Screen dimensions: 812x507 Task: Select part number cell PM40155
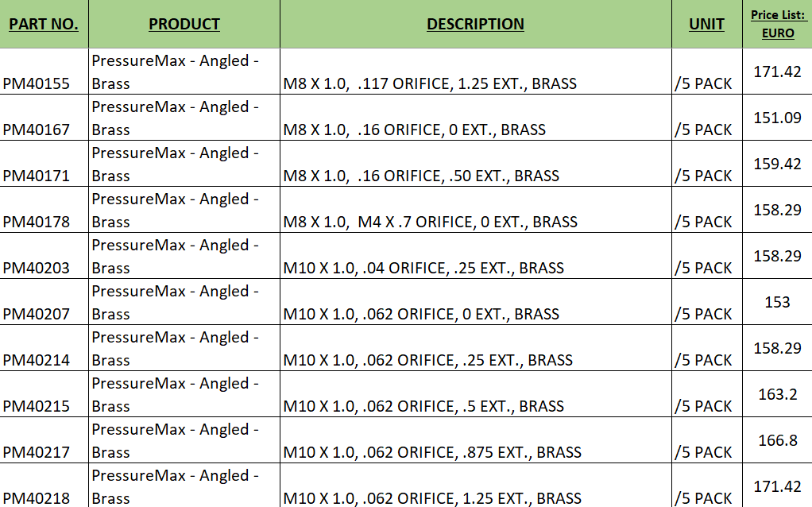44,72
